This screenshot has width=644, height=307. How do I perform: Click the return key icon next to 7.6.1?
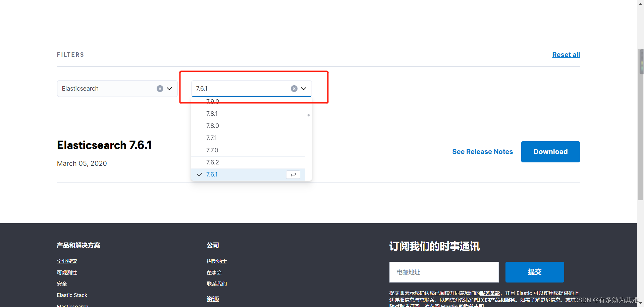click(x=293, y=174)
